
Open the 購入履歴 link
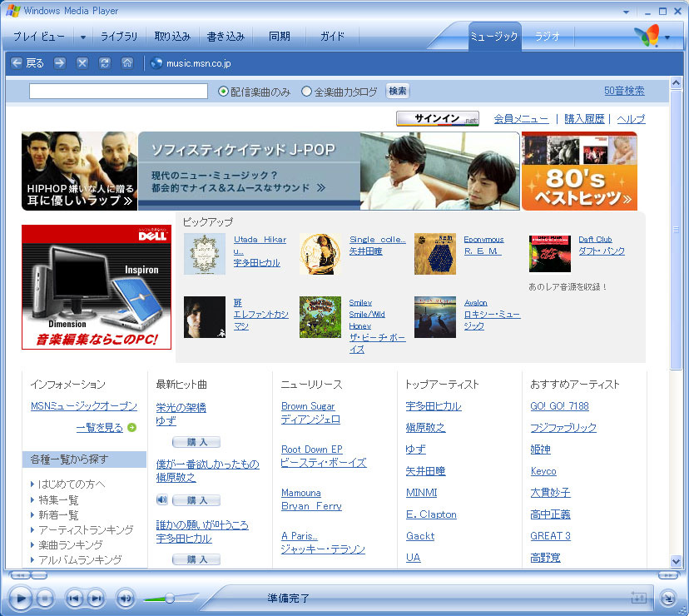pyautogui.click(x=584, y=119)
